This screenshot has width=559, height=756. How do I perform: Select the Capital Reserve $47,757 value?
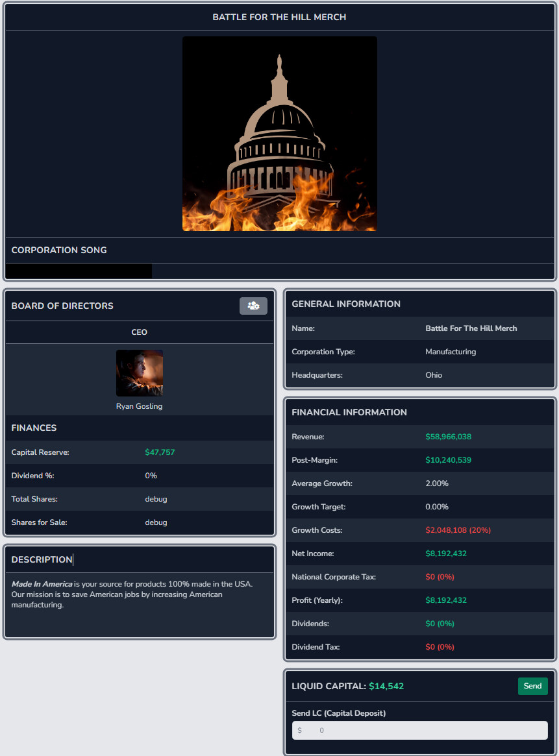click(x=160, y=452)
